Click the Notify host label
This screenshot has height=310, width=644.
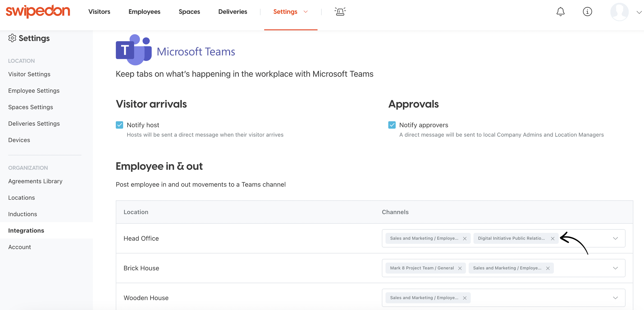click(x=143, y=125)
